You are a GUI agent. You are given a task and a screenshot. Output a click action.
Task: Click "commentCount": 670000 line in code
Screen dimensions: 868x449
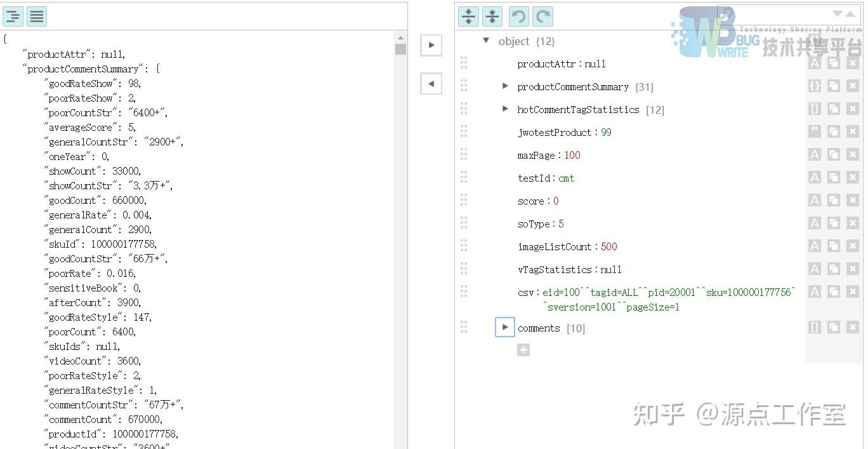click(103, 419)
